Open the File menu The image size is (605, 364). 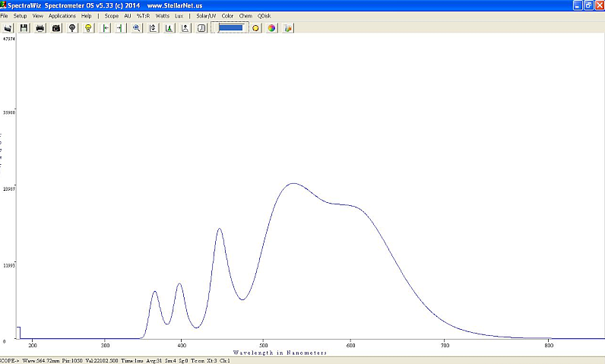[x=5, y=16]
